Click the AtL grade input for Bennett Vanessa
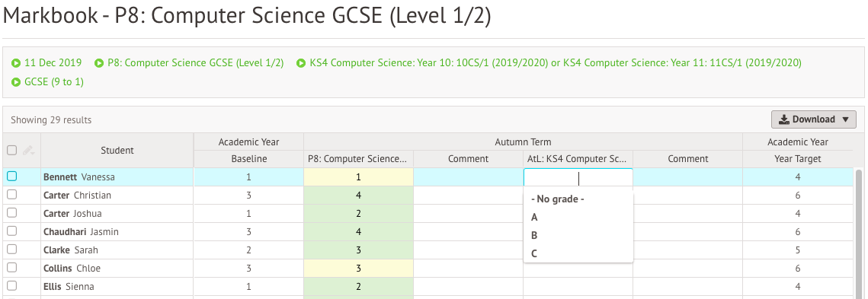 click(x=578, y=177)
